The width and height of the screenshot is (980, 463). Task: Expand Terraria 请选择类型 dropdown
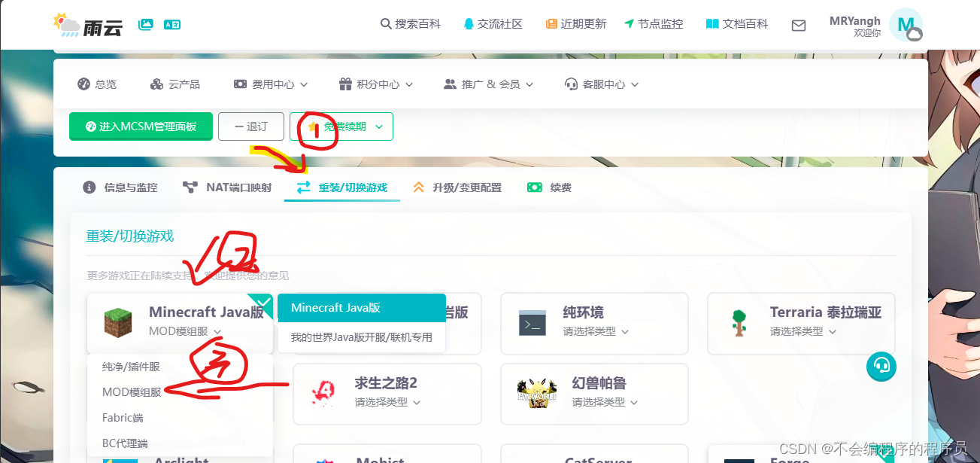803,331
